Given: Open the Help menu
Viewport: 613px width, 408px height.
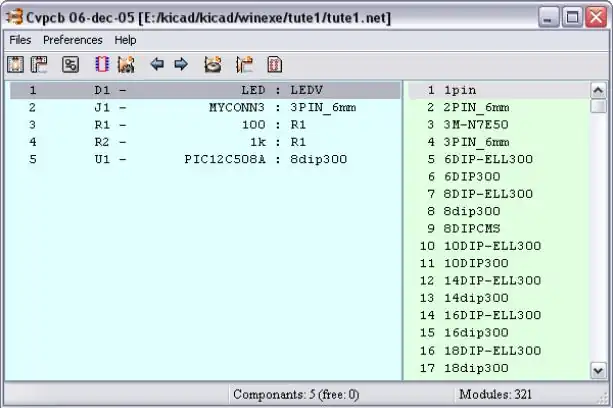Looking at the screenshot, I should coord(125,40).
